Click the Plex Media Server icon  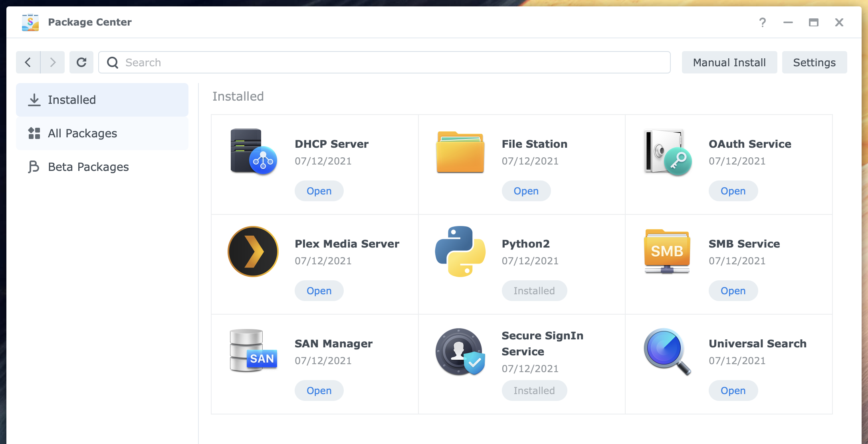(x=253, y=252)
